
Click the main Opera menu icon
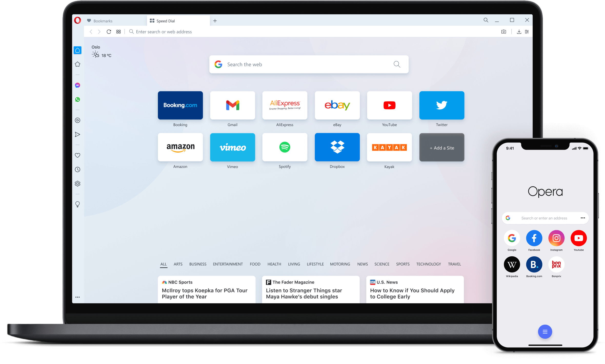[x=77, y=20]
